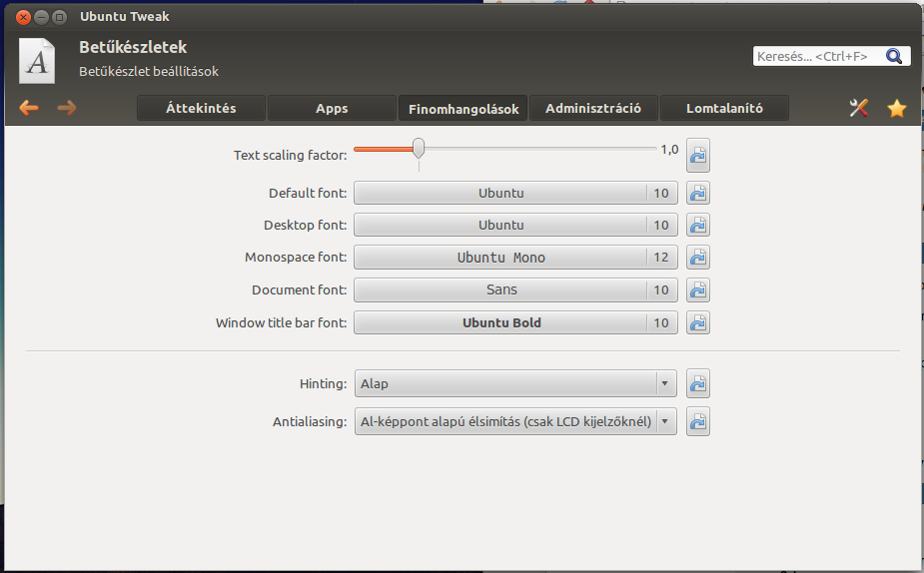Open the Hinting dropdown showing Alap
The height and width of the screenshot is (573, 924).
[515, 384]
